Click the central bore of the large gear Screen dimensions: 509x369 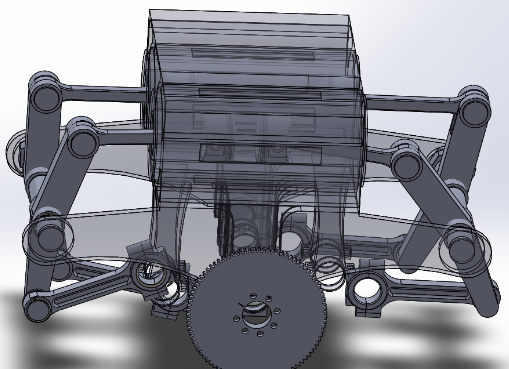(x=256, y=315)
